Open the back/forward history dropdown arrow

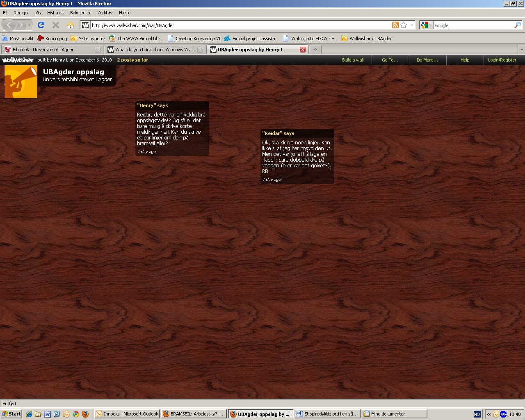point(29,25)
